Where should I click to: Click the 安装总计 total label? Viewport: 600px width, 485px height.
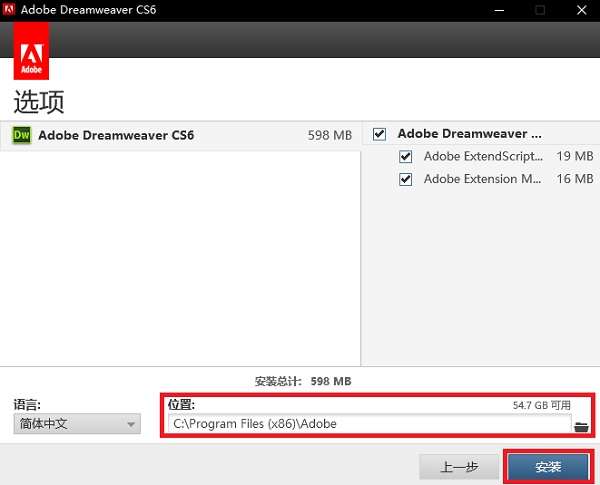coord(278,381)
